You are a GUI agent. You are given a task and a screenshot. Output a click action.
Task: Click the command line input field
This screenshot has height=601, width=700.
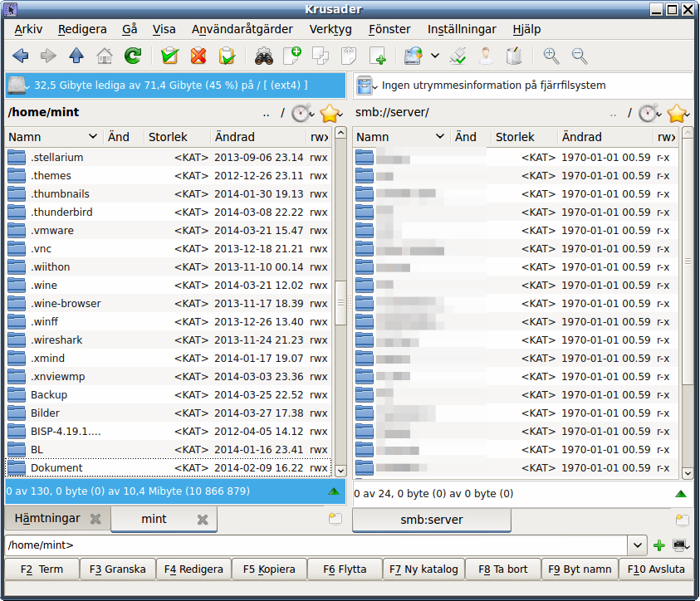(316, 545)
